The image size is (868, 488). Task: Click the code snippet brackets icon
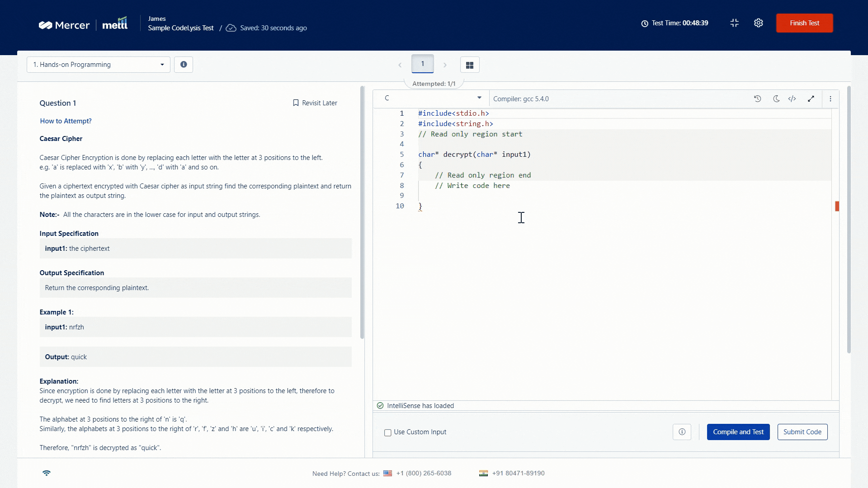pyautogui.click(x=792, y=99)
